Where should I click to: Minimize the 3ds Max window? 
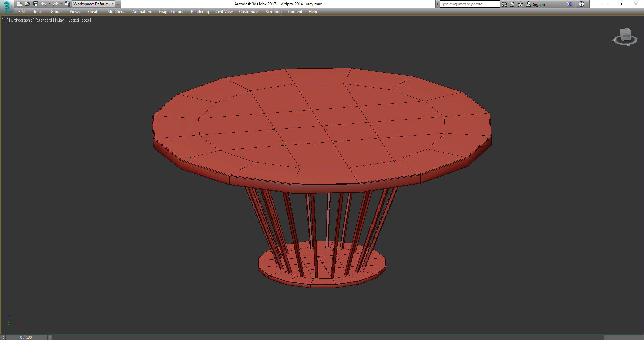[x=605, y=4]
